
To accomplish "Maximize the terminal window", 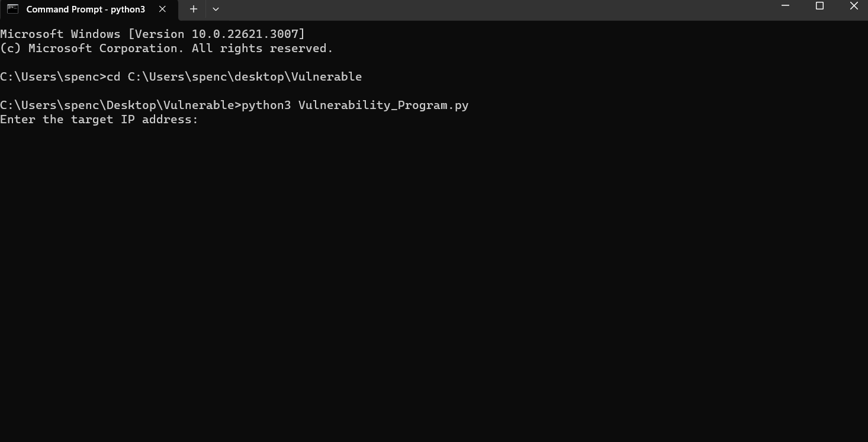I will (819, 6).
